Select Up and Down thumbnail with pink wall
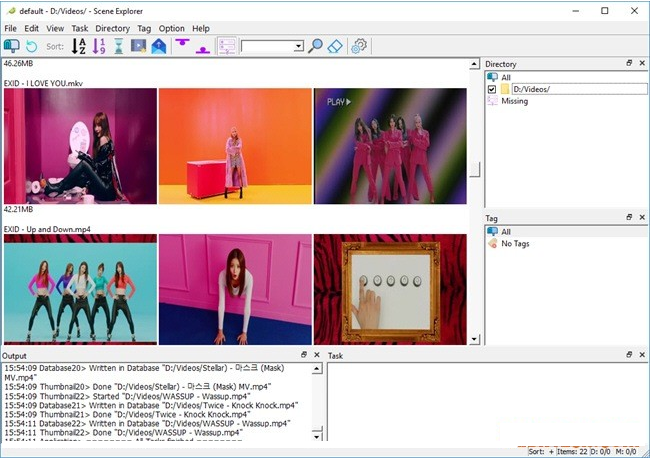652x460 pixels. click(x=235, y=289)
